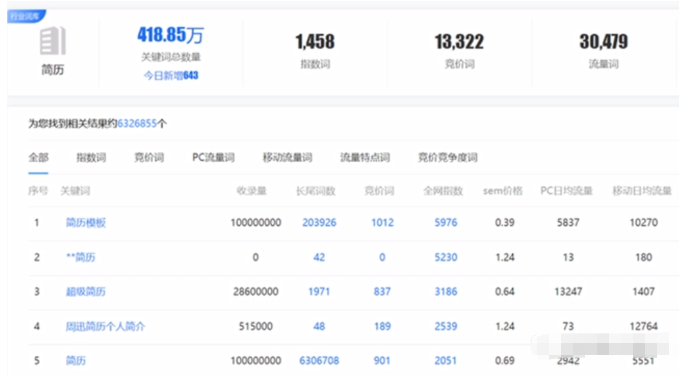Click the 全网指数 column header
Viewport: 679px width, 384px height.
click(x=443, y=191)
